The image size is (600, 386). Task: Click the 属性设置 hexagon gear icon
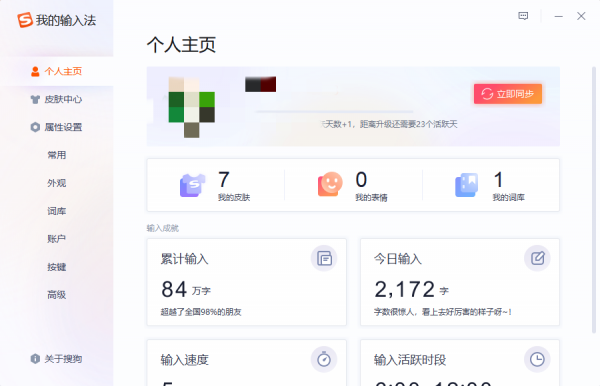click(x=35, y=127)
